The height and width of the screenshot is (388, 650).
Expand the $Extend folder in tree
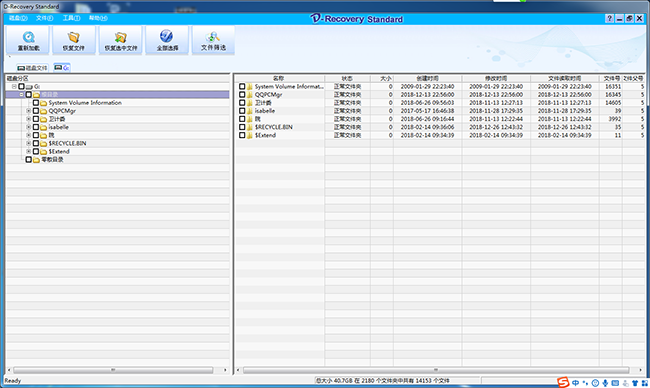click(x=29, y=151)
